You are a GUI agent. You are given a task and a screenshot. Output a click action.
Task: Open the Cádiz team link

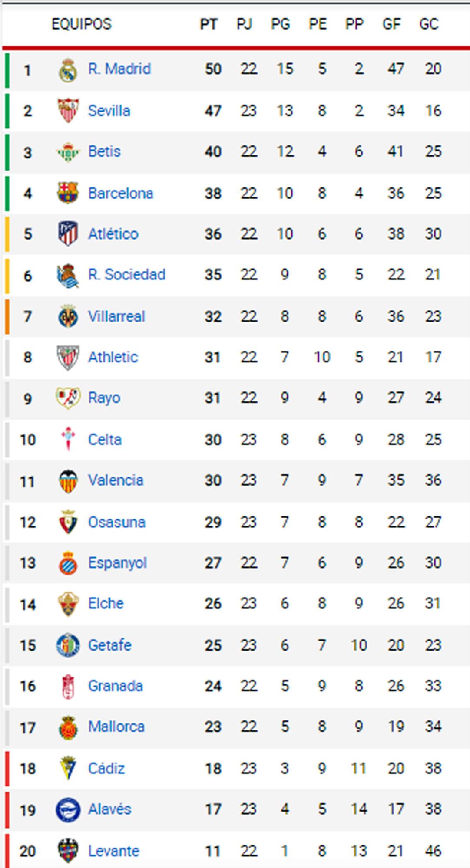(x=106, y=769)
